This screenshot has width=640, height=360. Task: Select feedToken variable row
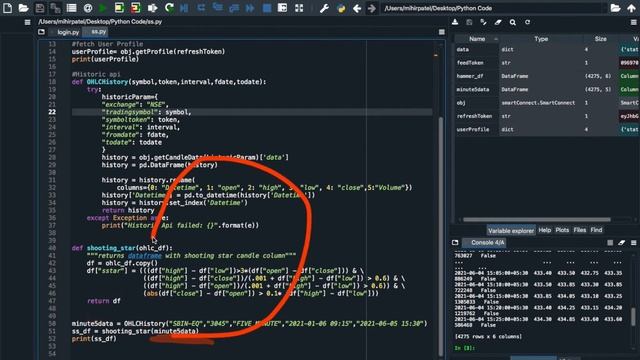pos(547,63)
